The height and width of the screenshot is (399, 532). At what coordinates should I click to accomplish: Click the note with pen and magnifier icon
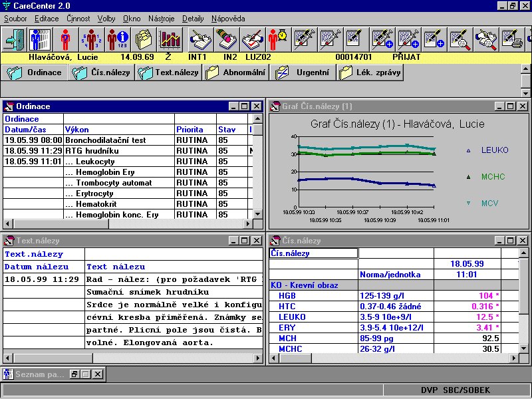(460, 39)
